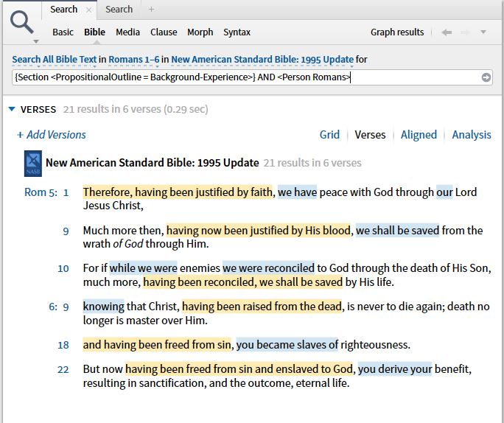This screenshot has width=504, height=423.
Task: Go forward with the right arrow icon
Action: pos(465,32)
